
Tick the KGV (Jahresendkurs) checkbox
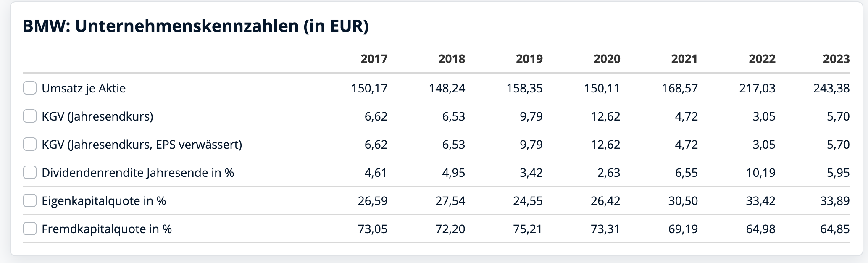click(x=30, y=116)
